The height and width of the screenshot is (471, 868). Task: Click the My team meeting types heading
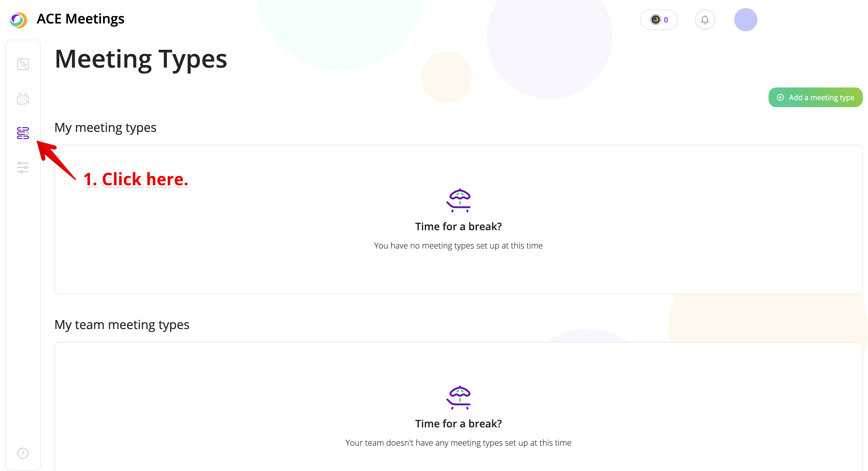point(122,325)
